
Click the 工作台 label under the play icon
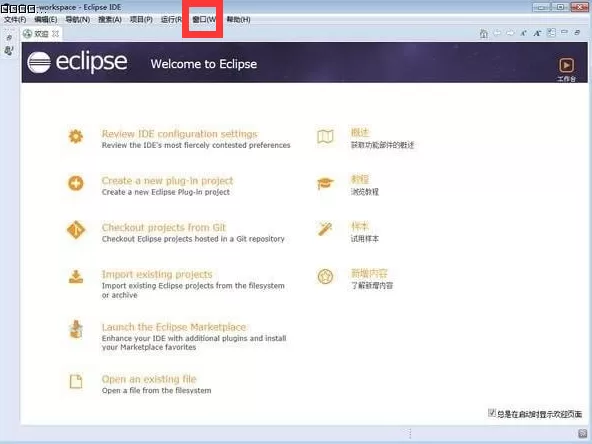point(566,79)
